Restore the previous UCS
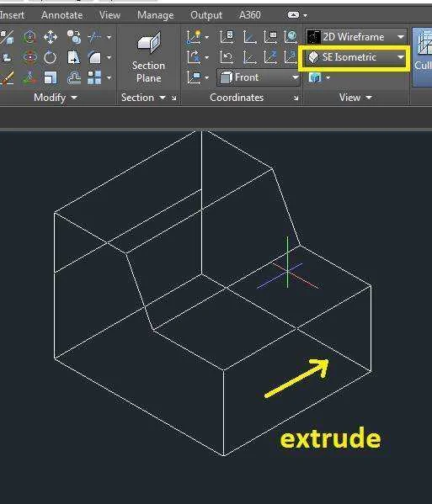 (x=227, y=57)
